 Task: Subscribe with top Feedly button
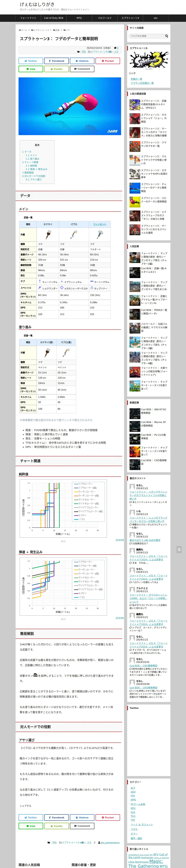(56, 69)
